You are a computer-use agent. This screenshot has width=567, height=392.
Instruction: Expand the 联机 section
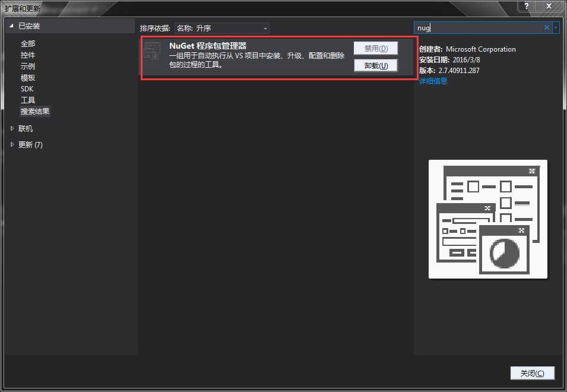[x=12, y=128]
